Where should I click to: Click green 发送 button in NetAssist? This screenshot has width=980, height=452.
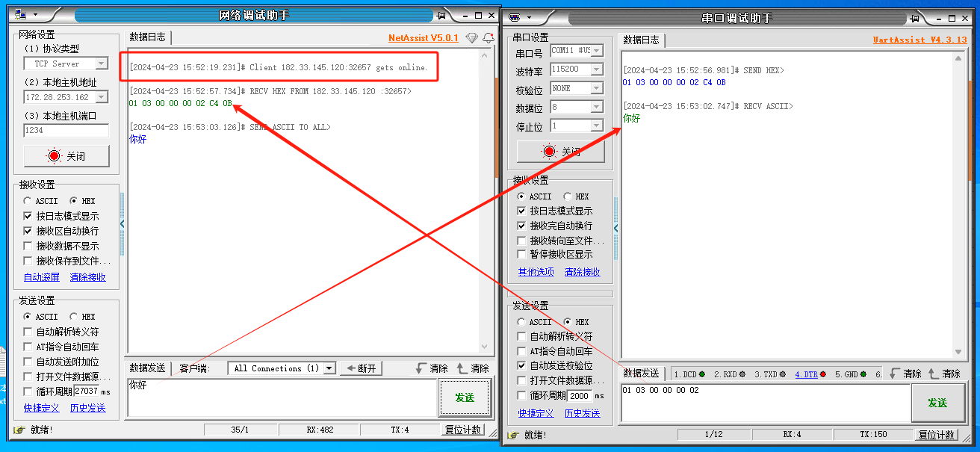point(465,397)
